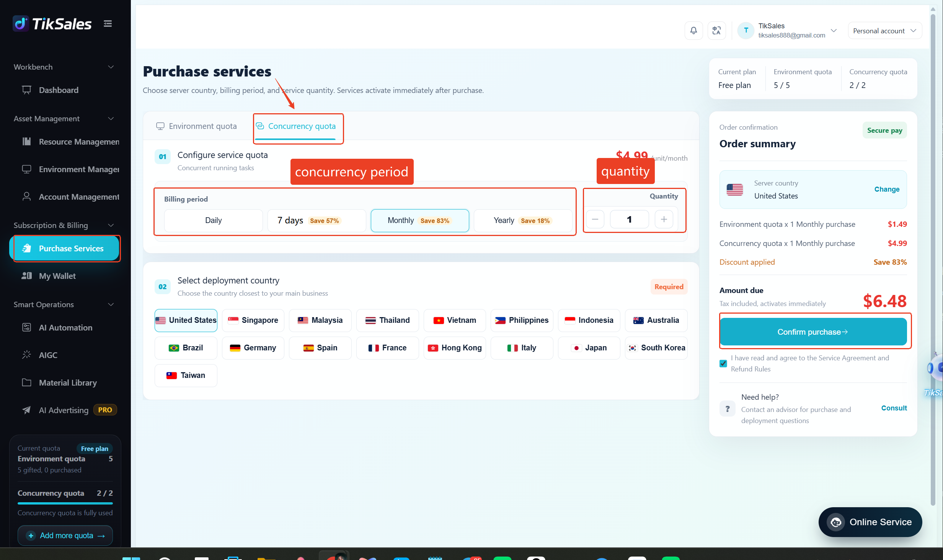943x560 pixels.
Task: Click the Free plan badge in sidebar
Action: 95,449
